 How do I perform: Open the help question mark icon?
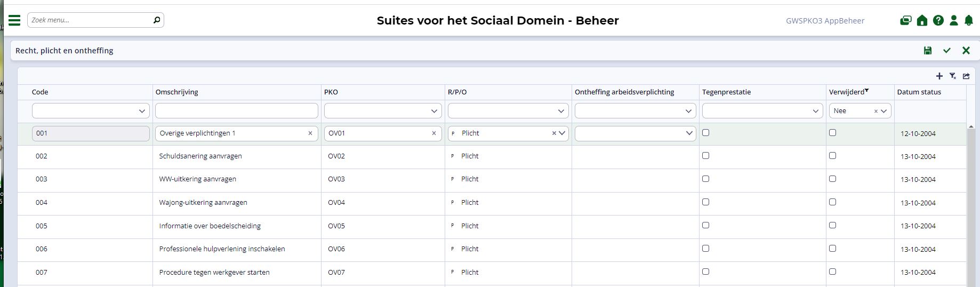938,21
